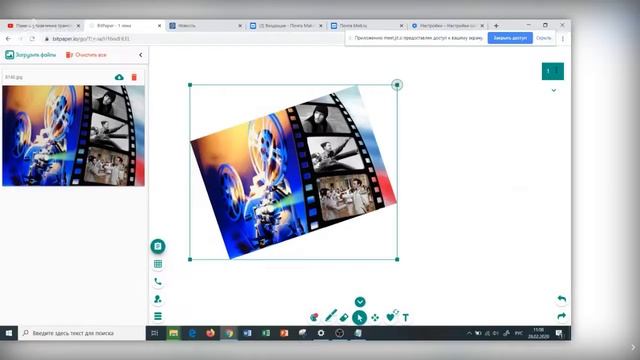Switch to the Новости browser tab
The image size is (640, 360).
(x=206, y=26)
